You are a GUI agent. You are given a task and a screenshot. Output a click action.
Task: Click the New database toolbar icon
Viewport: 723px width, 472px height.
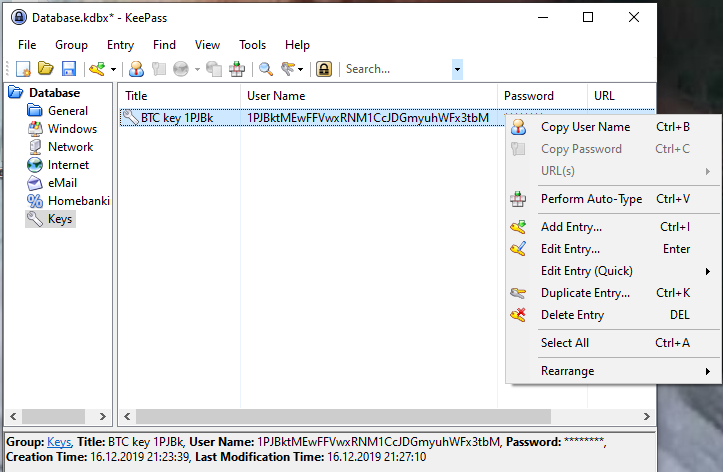click(23, 69)
